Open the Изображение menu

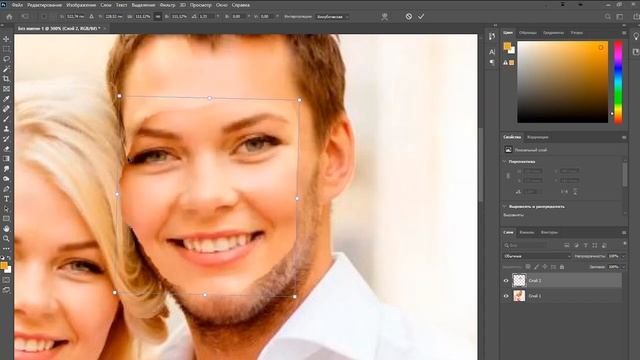coord(81,5)
